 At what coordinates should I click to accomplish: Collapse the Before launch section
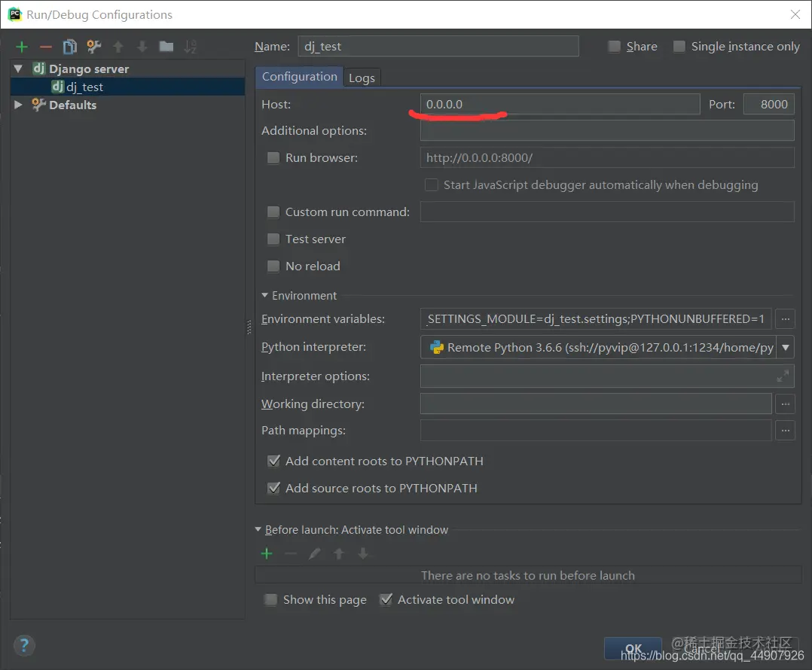(258, 529)
